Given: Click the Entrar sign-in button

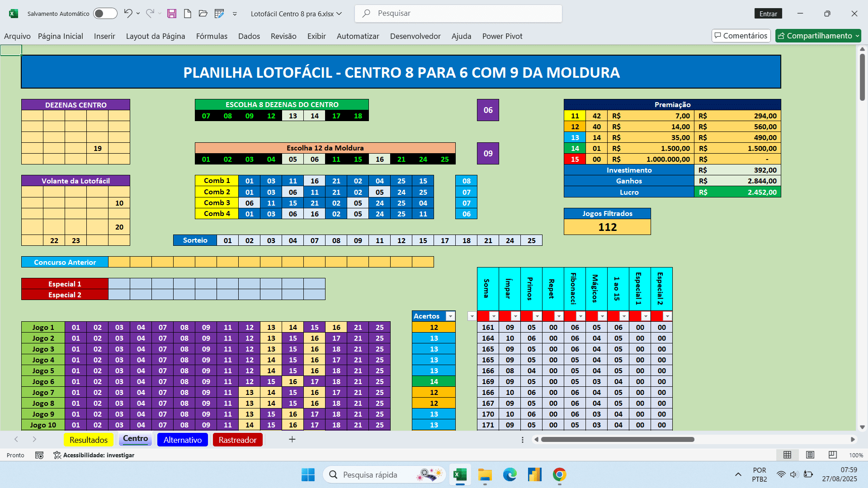Looking at the screenshot, I should 768,14.
